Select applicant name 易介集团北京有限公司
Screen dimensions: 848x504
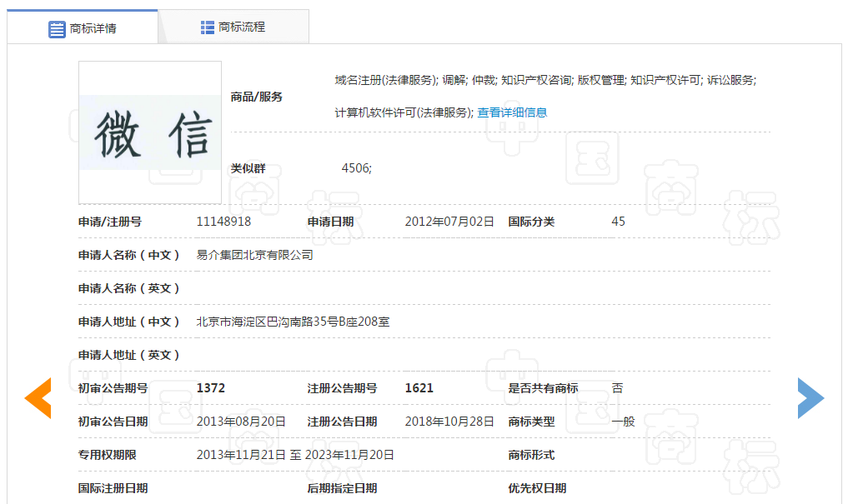tap(254, 255)
